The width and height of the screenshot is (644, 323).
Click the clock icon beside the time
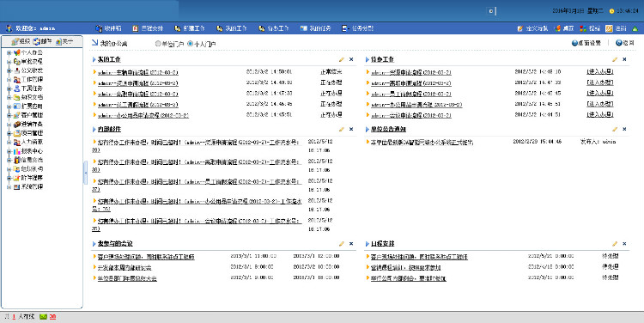(611, 11)
